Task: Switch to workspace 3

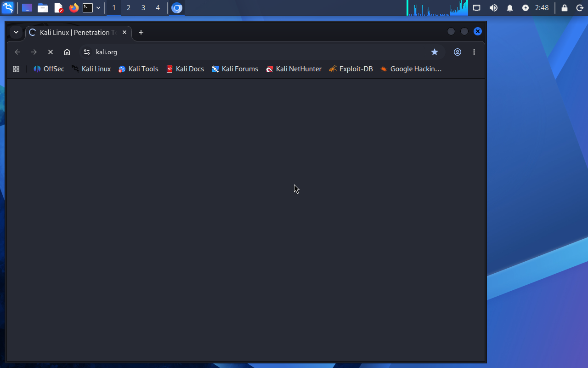Action: [143, 8]
